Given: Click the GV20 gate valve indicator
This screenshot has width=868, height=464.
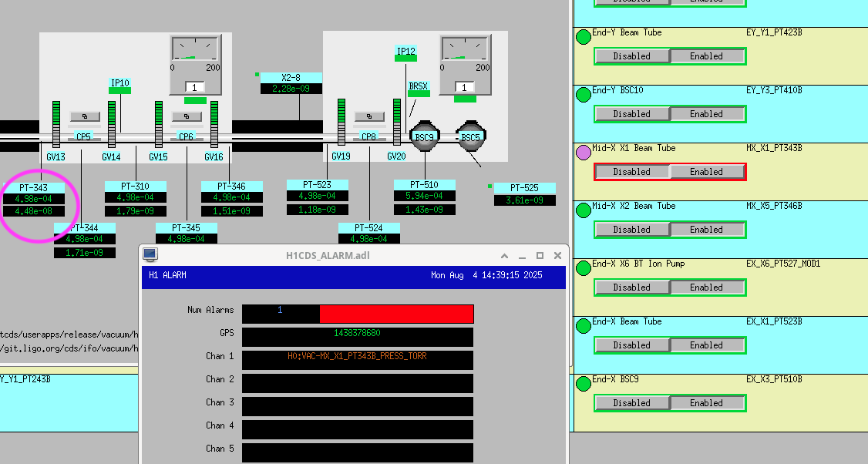Looking at the screenshot, I should [397, 122].
